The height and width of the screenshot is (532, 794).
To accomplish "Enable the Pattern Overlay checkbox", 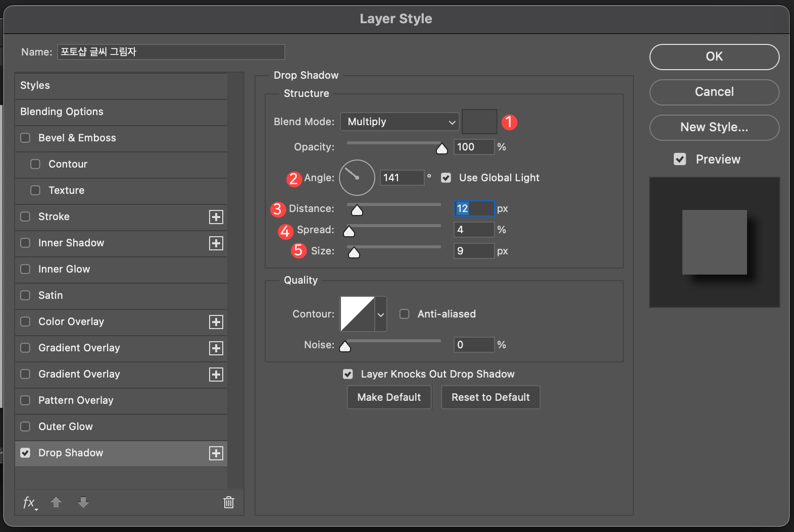I will click(25, 400).
